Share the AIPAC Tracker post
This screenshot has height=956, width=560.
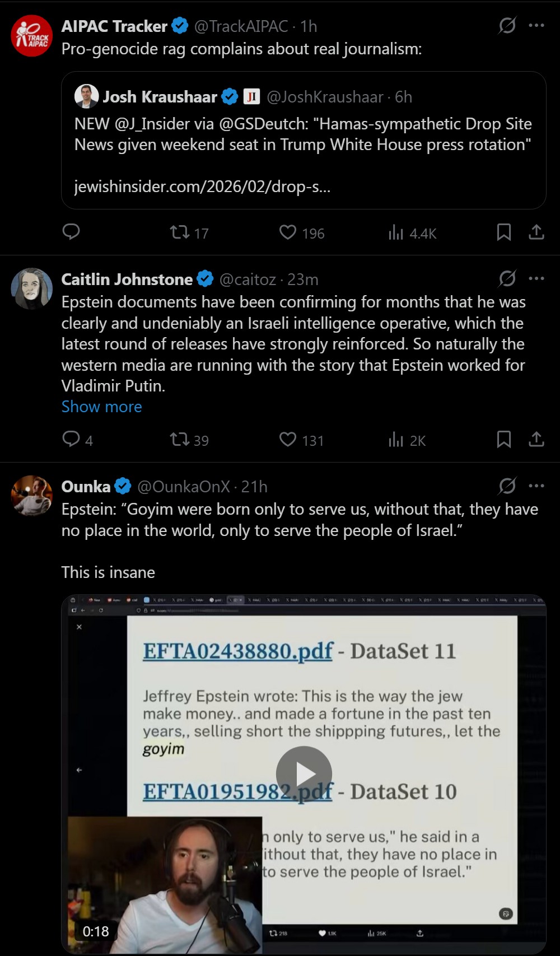[536, 232]
